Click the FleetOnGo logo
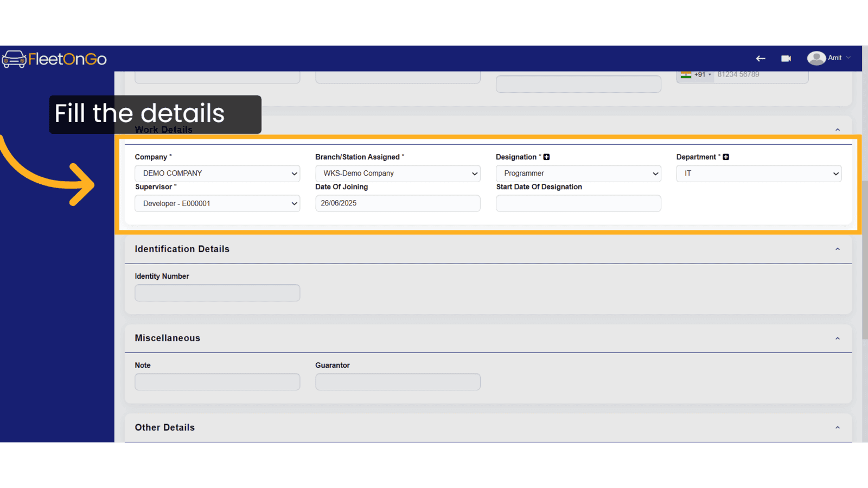 (54, 59)
